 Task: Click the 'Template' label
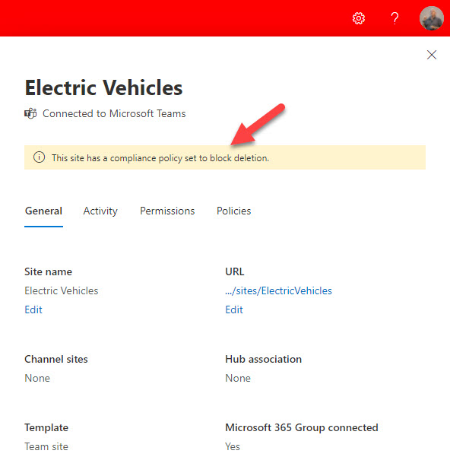point(46,428)
